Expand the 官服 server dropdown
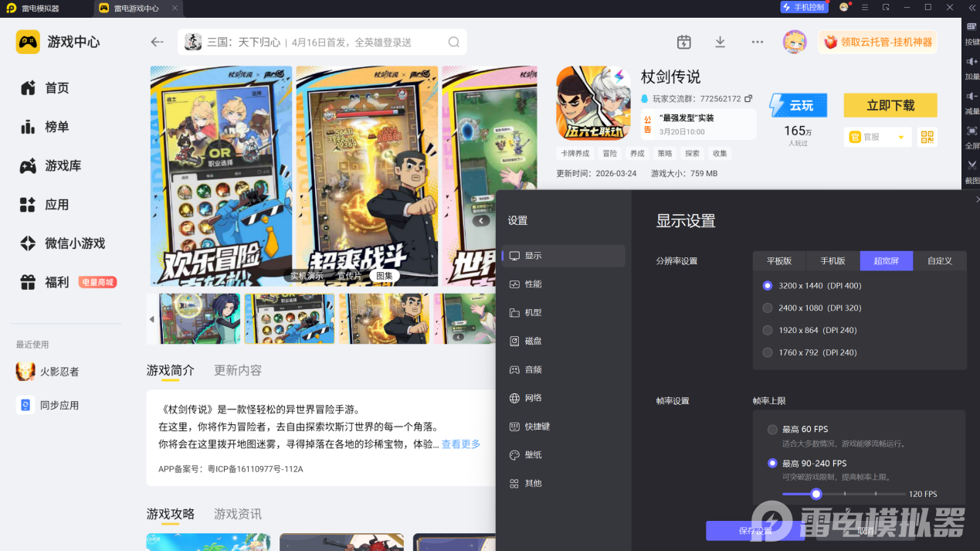Viewport: 980px width, 551px height. 877,137
